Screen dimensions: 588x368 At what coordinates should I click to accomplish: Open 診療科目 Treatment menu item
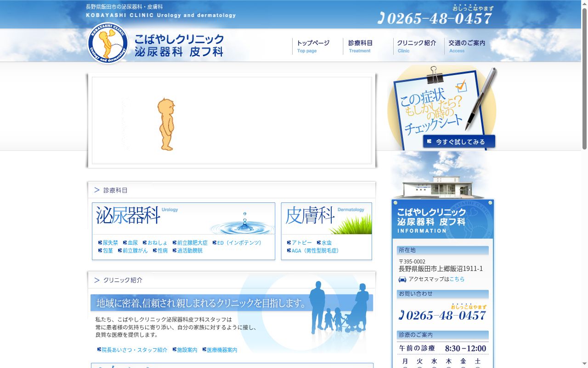click(361, 46)
